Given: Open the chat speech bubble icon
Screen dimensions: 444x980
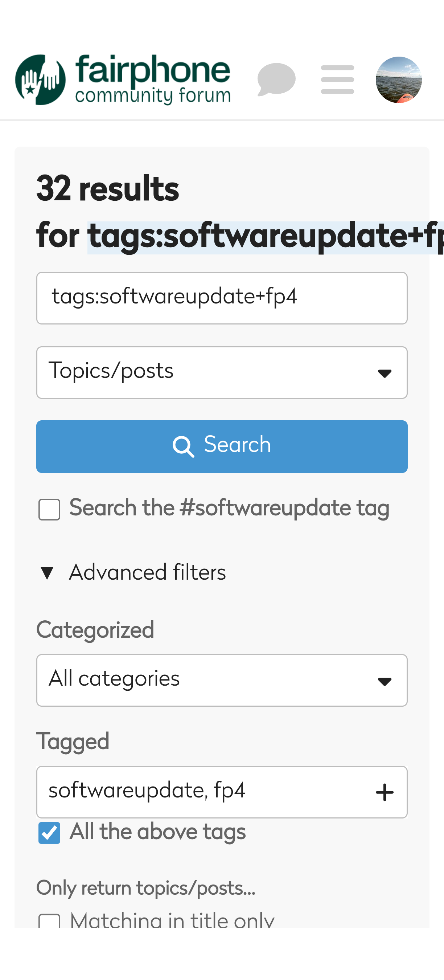Looking at the screenshot, I should [x=276, y=79].
